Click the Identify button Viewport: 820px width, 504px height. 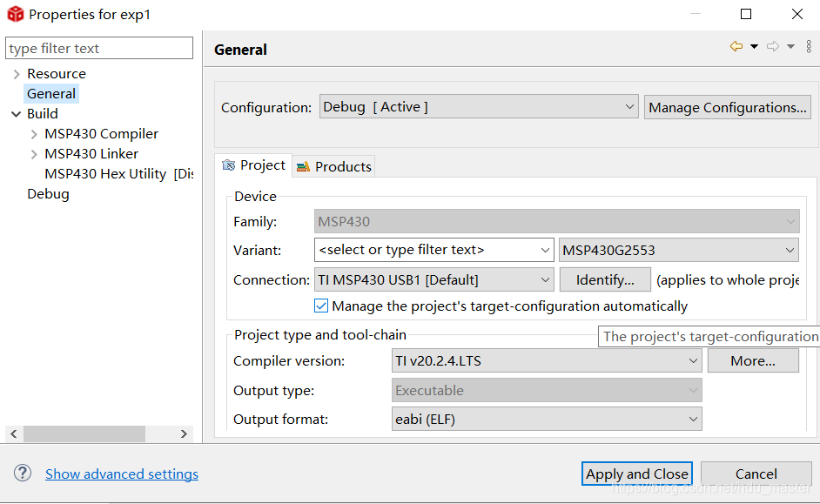tap(605, 279)
